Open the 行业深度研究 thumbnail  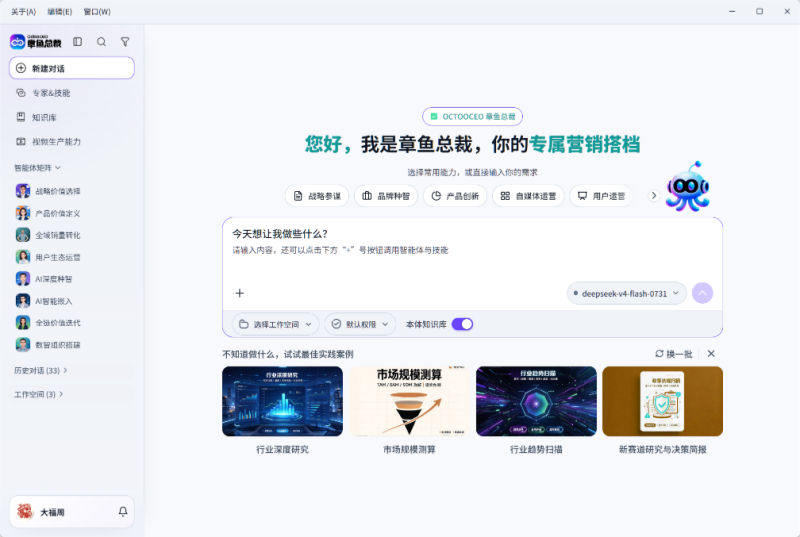click(x=283, y=401)
